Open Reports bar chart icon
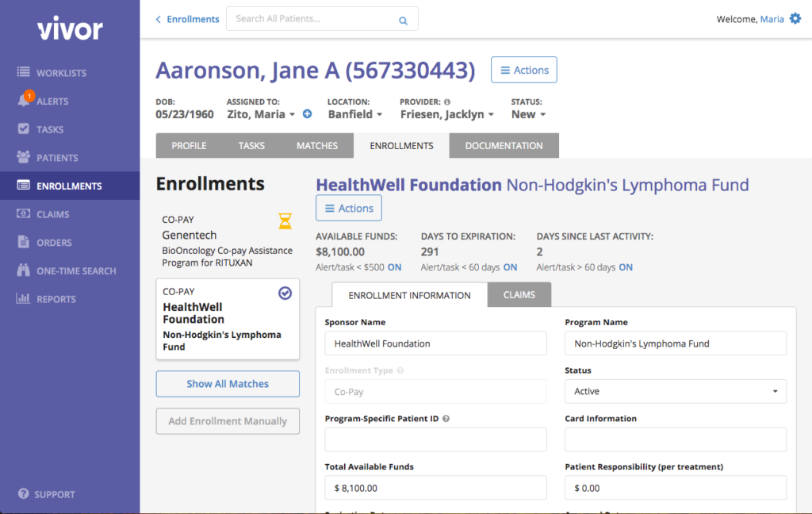812x514 pixels. tap(23, 298)
